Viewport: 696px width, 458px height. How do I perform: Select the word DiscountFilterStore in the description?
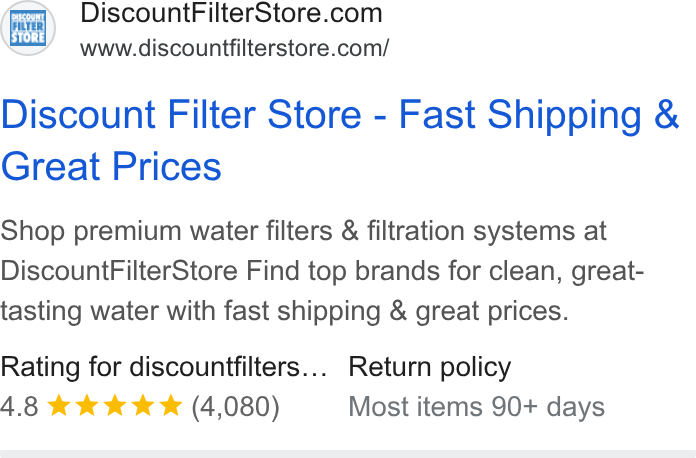point(119,270)
